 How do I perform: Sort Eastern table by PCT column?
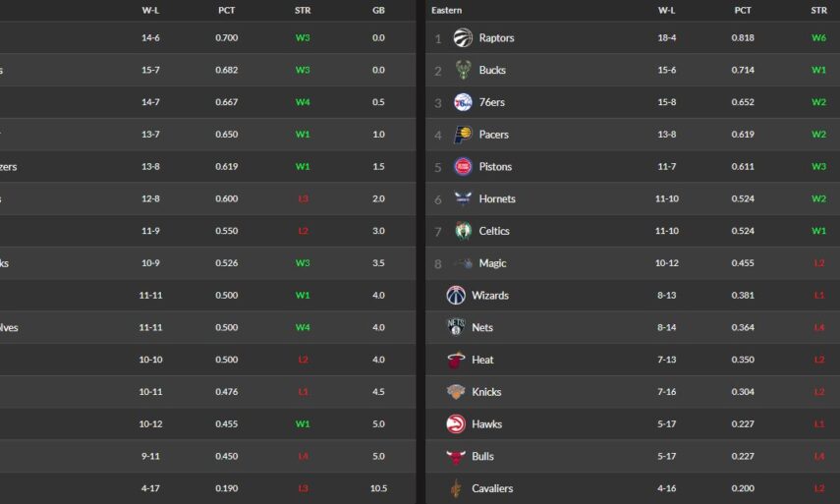(742, 10)
